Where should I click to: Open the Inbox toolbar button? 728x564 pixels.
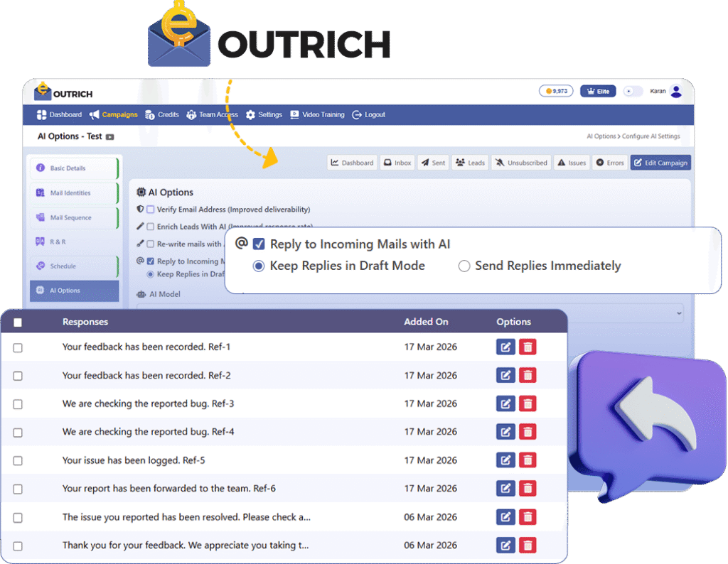pyautogui.click(x=397, y=163)
